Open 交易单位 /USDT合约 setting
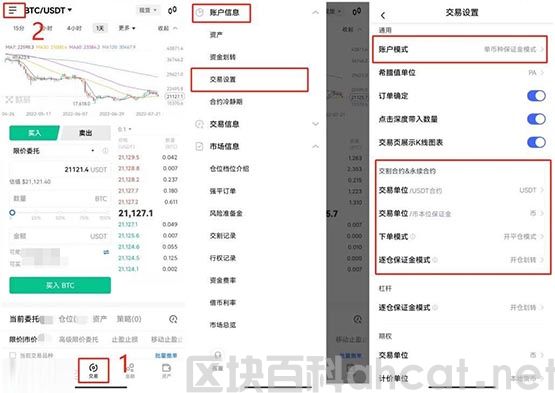 click(x=462, y=190)
